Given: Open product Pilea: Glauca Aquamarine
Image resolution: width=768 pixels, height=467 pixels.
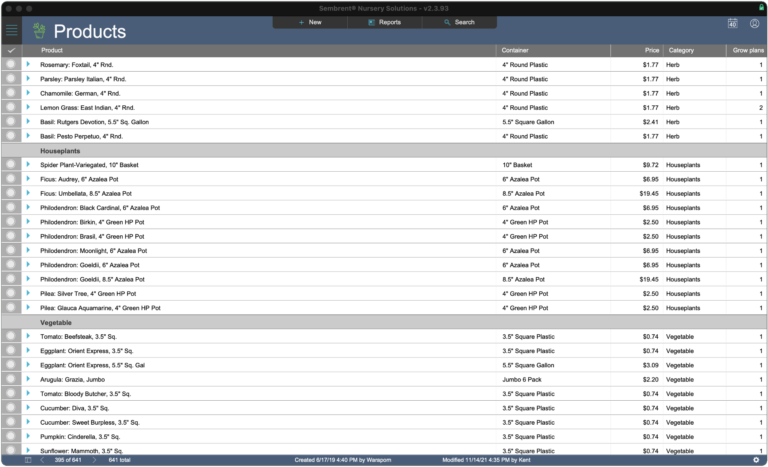Looking at the screenshot, I should 100,308.
